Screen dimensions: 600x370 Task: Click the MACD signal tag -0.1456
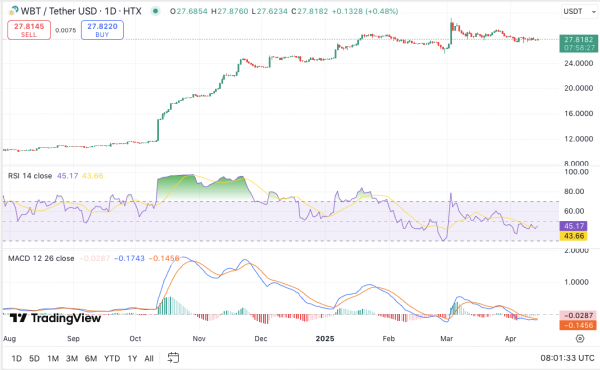coord(578,325)
